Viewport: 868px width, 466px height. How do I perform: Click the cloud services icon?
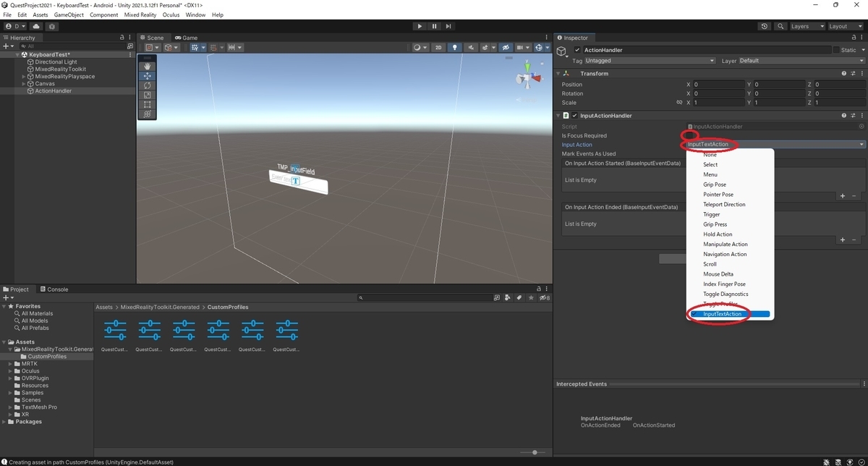tap(36, 26)
